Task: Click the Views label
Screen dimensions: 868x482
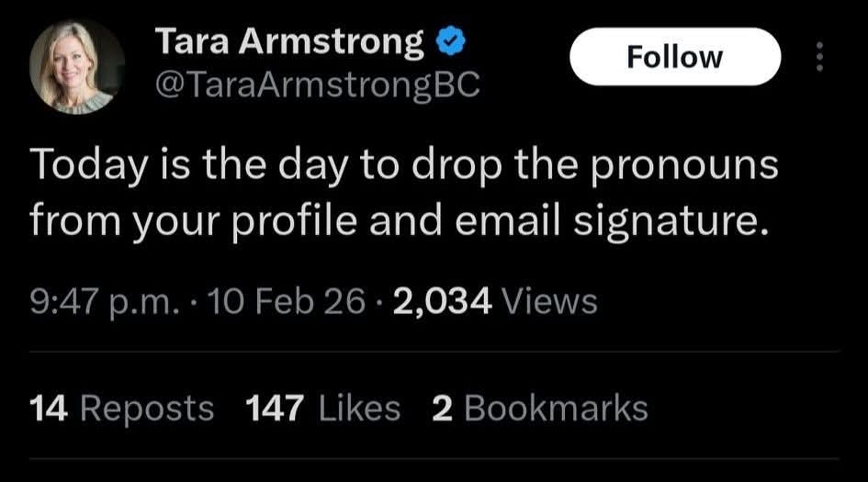Action: point(551,301)
